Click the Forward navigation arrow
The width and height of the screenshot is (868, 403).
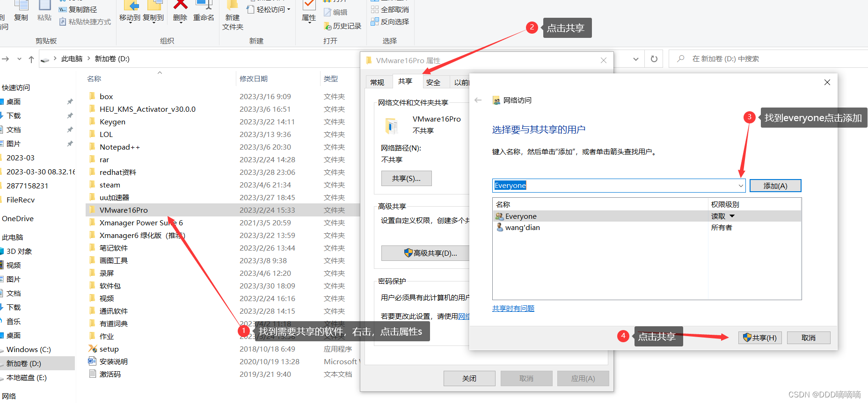pos(6,59)
